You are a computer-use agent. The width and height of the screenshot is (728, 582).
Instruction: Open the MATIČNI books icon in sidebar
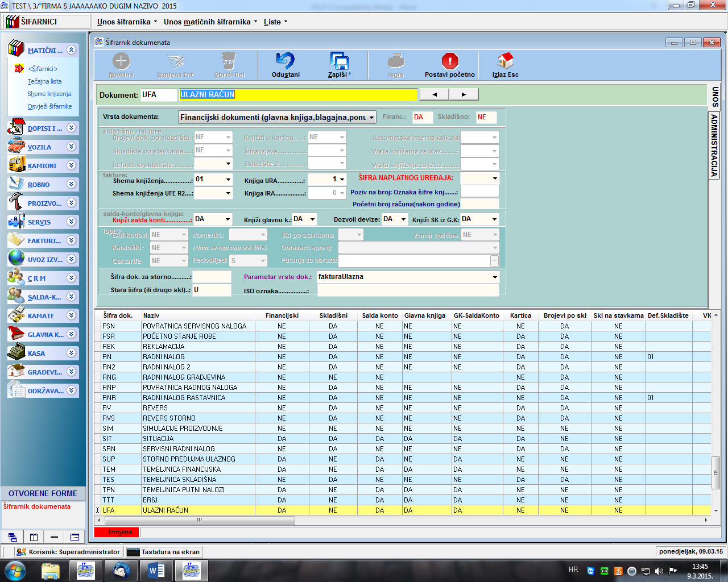pyautogui.click(x=16, y=49)
